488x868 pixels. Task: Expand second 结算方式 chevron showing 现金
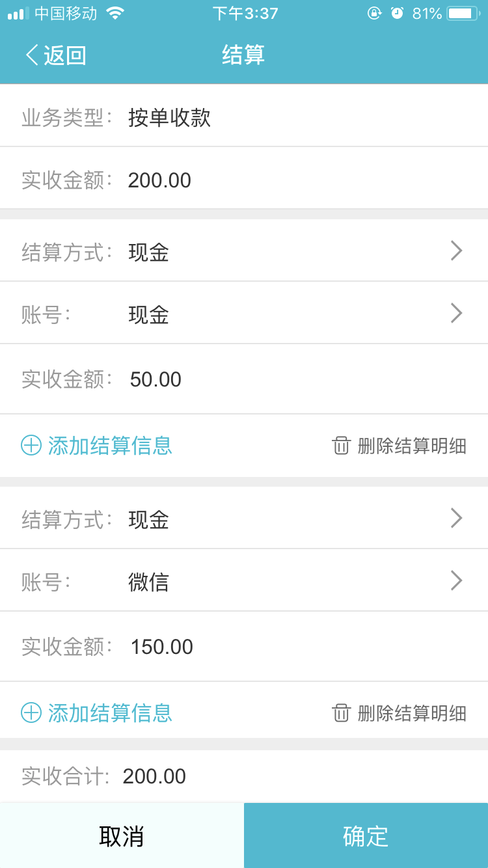[x=456, y=519]
